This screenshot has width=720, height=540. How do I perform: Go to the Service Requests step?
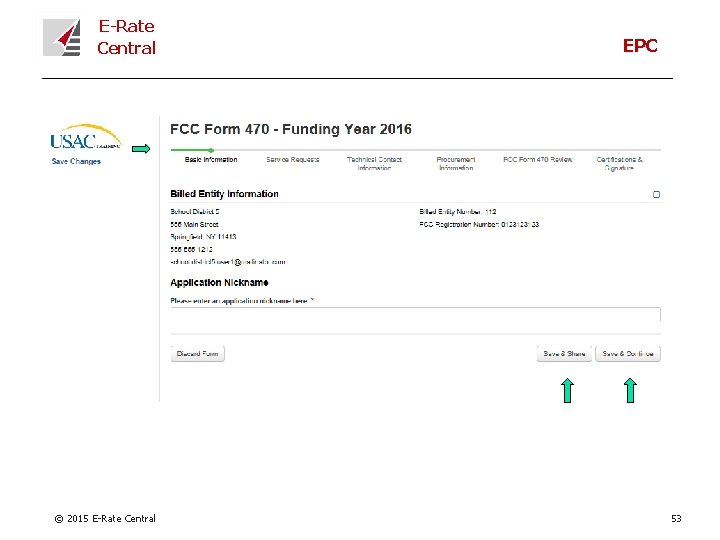[293, 160]
